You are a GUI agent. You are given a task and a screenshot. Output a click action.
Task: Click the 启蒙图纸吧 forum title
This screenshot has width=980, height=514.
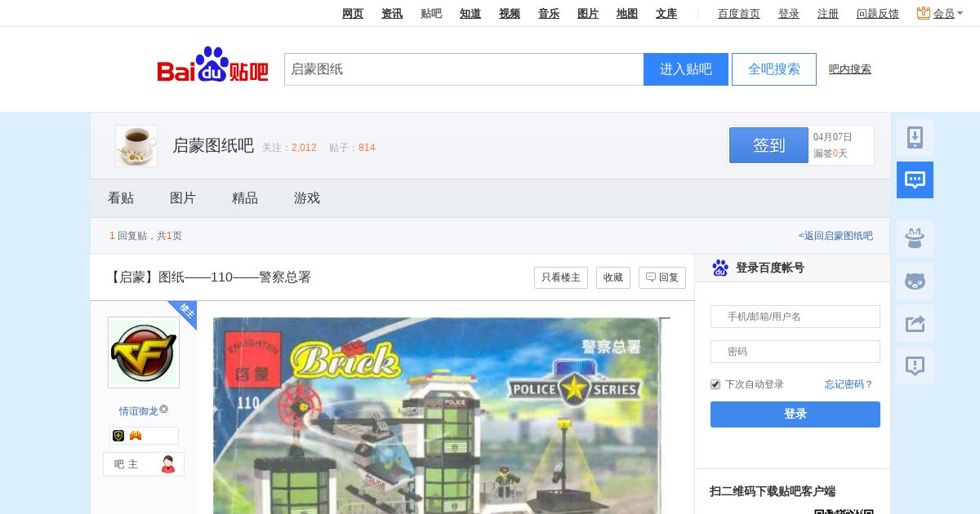[213, 146]
